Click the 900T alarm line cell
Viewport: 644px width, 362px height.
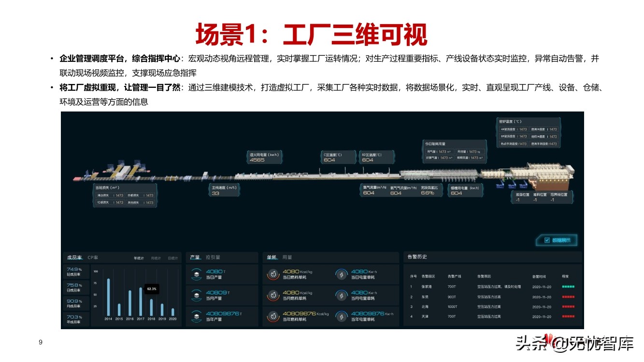(x=452, y=297)
